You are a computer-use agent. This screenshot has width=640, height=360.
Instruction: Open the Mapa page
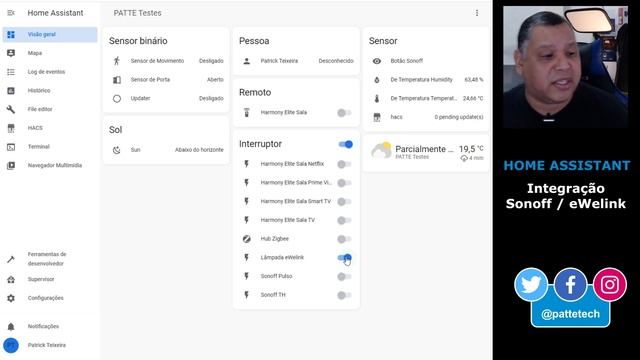[x=50, y=53]
